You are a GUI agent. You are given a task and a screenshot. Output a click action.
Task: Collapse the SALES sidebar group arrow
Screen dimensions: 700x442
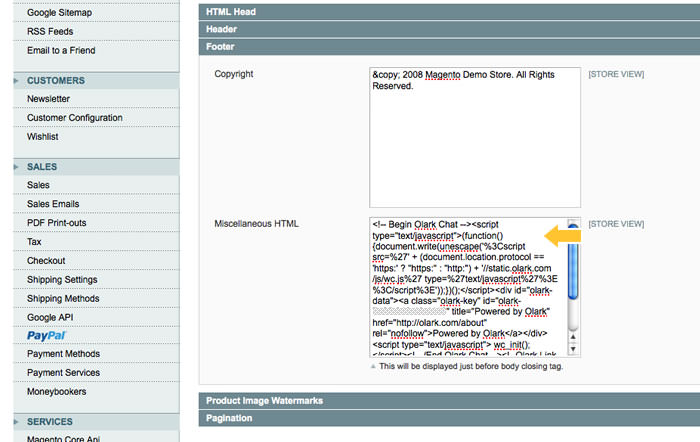(x=17, y=167)
